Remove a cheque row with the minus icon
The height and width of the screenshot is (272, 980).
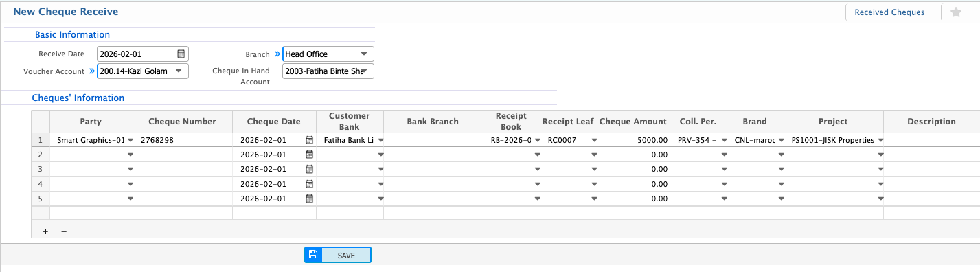(x=64, y=231)
